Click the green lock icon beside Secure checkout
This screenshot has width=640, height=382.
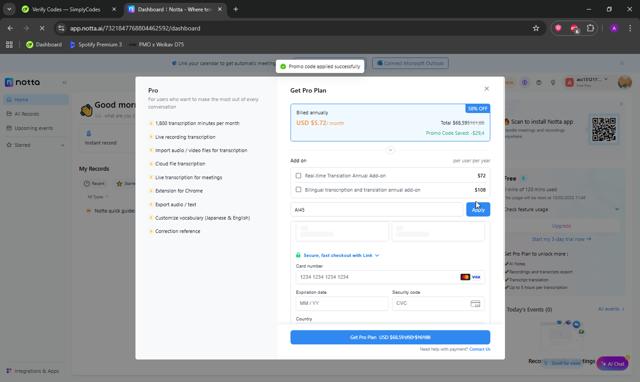pos(298,255)
